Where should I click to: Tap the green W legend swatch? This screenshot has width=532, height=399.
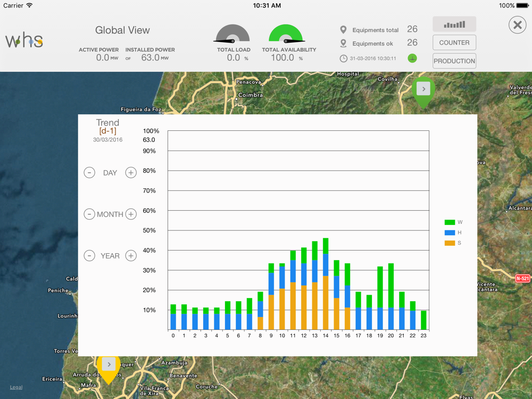[450, 222]
